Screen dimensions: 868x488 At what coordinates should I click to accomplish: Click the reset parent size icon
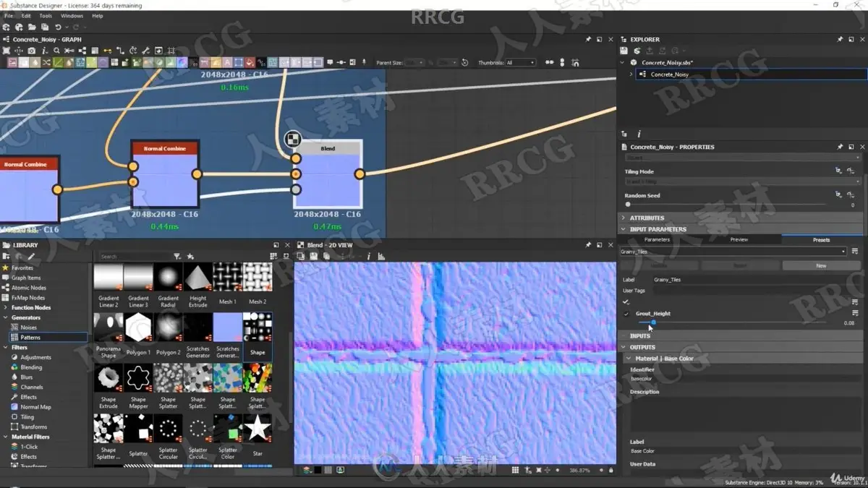tap(464, 63)
